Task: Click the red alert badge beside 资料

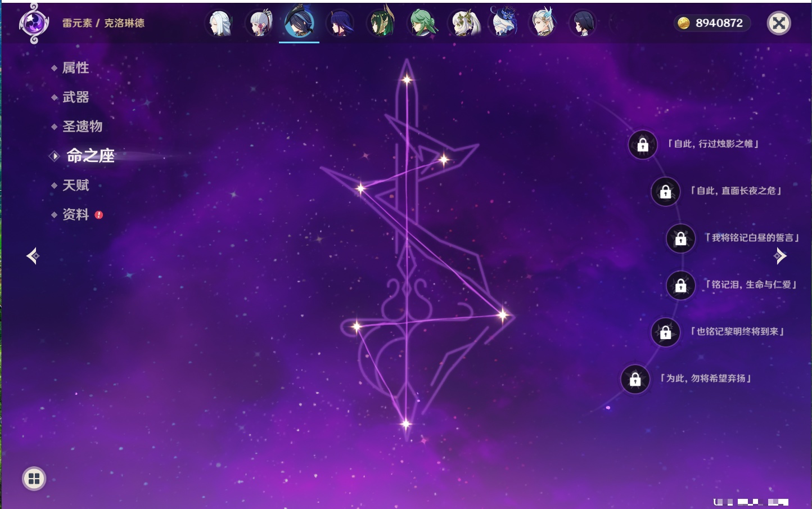Action: pos(99,215)
